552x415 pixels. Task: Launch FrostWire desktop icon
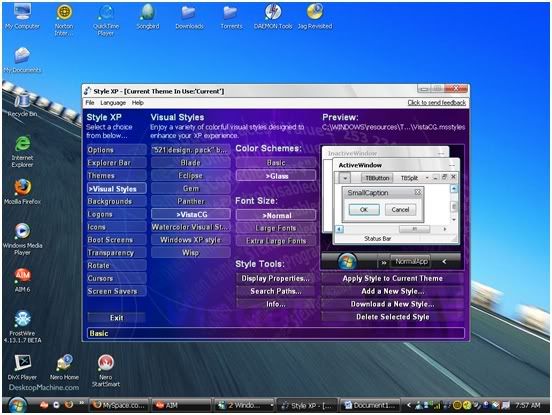tap(22, 327)
